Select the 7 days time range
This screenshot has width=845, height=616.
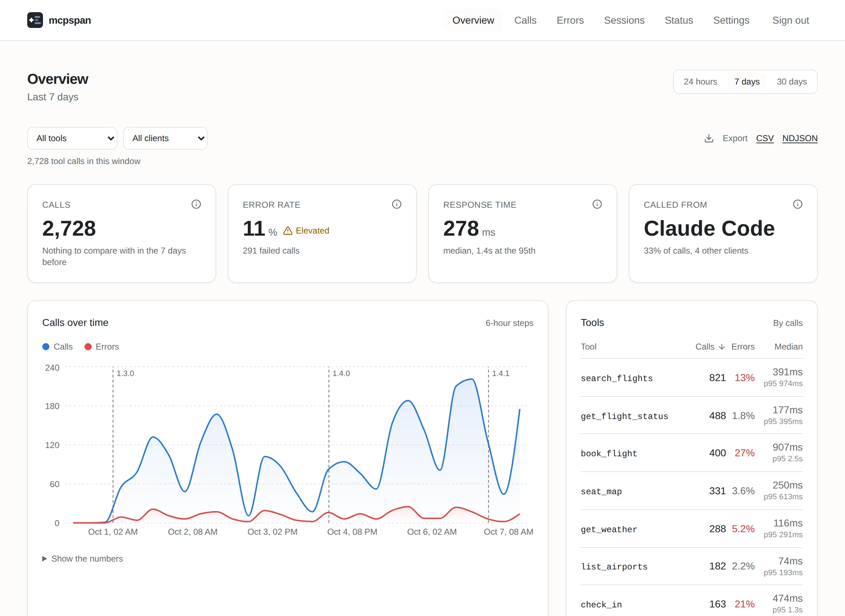[x=747, y=82]
